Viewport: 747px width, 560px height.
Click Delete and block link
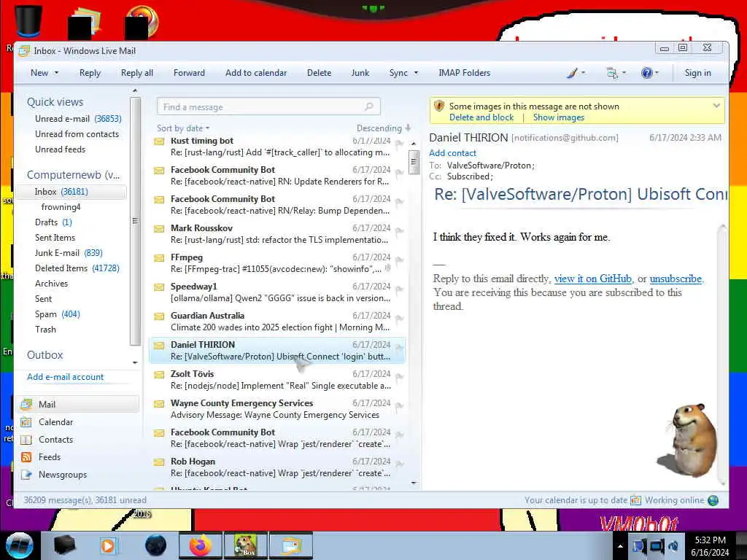pyautogui.click(x=481, y=117)
